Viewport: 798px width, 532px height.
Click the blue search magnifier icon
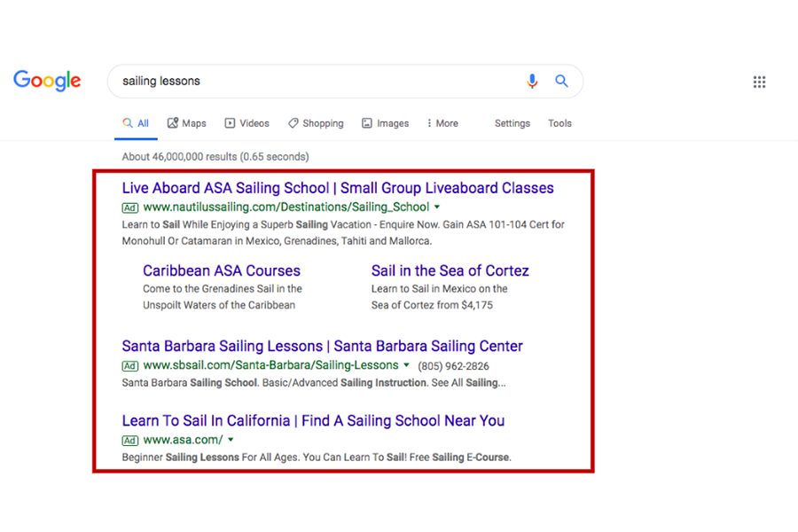click(561, 81)
